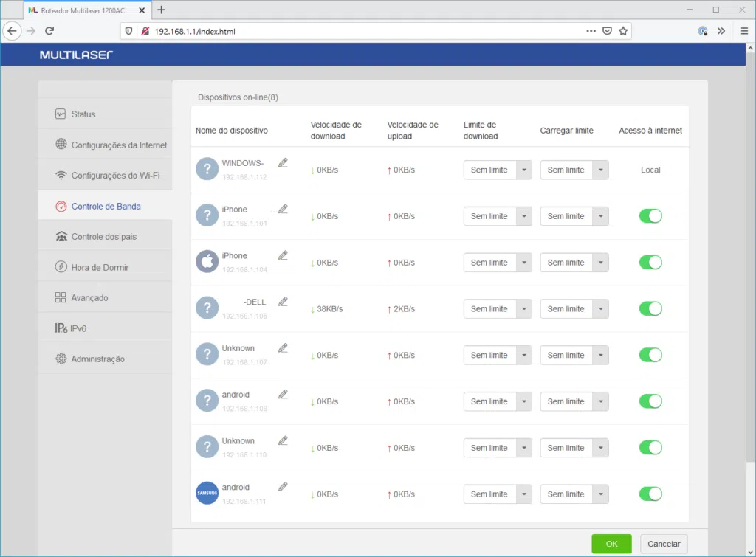Open Controle dos pais menu item
The width and height of the screenshot is (756, 557).
(x=104, y=237)
